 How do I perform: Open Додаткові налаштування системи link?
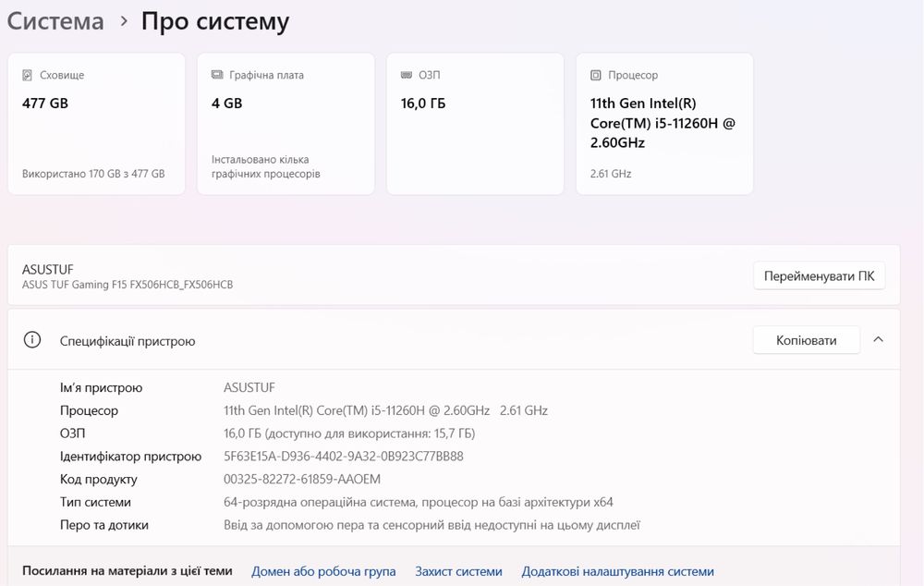click(617, 571)
